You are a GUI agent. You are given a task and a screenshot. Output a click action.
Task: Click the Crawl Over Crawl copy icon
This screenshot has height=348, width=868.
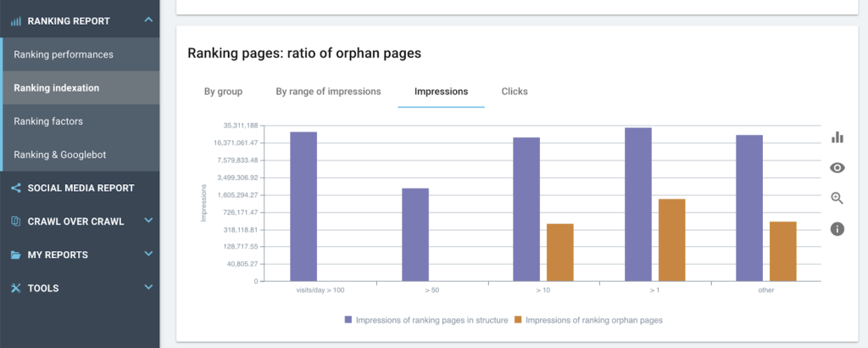pyautogui.click(x=15, y=222)
